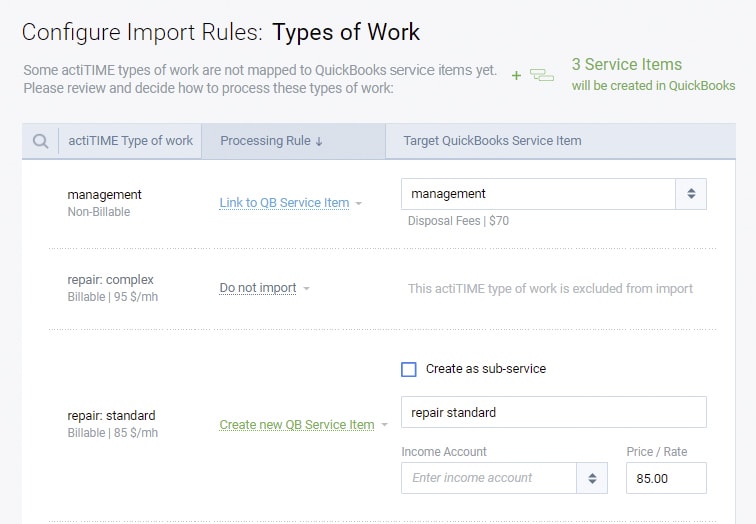Image resolution: width=756 pixels, height=524 pixels.
Task: Click the management type of work row label
Action: pyautogui.click(x=104, y=195)
